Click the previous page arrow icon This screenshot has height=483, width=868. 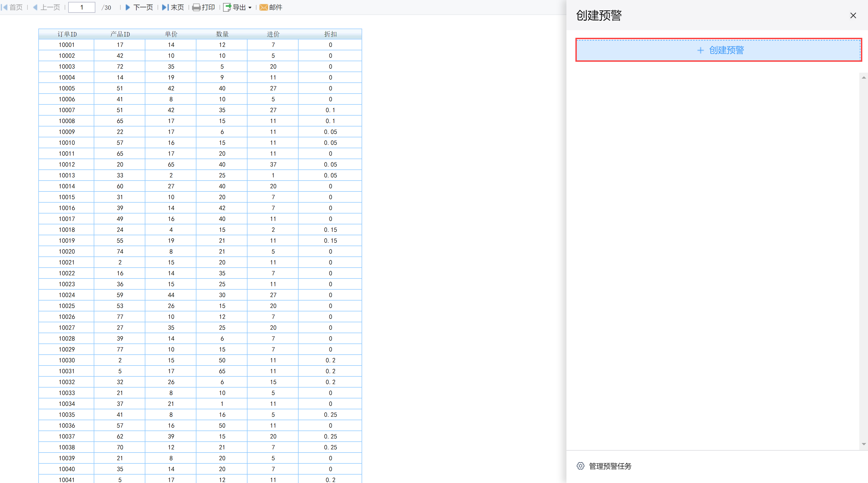(35, 7)
